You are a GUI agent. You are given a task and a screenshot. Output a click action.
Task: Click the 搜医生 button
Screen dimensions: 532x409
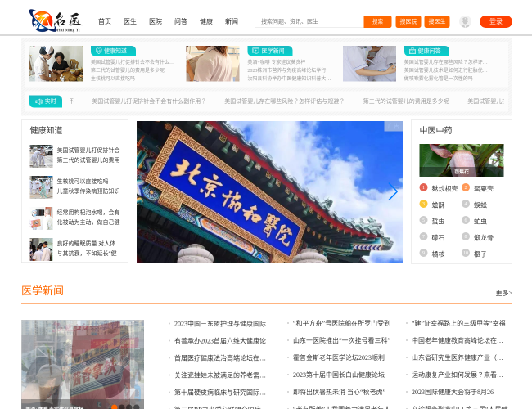pos(437,21)
